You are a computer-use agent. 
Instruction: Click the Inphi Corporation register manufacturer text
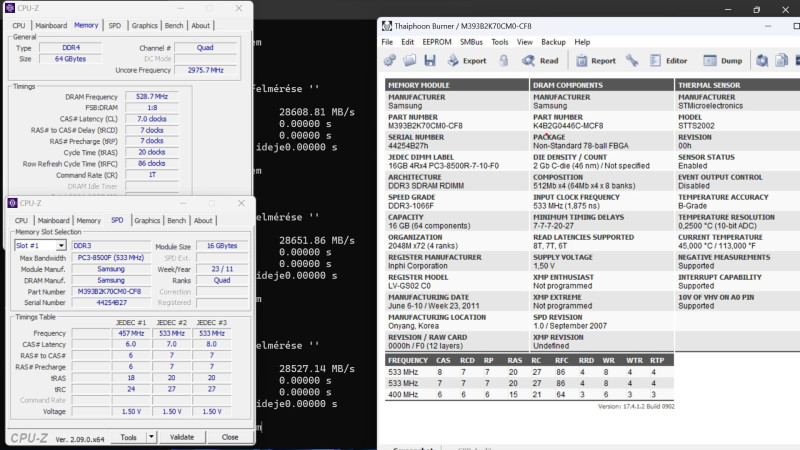(x=417, y=266)
